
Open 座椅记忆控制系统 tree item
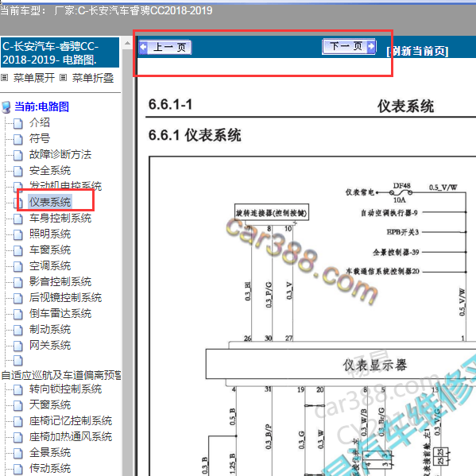pyautogui.click(x=71, y=420)
